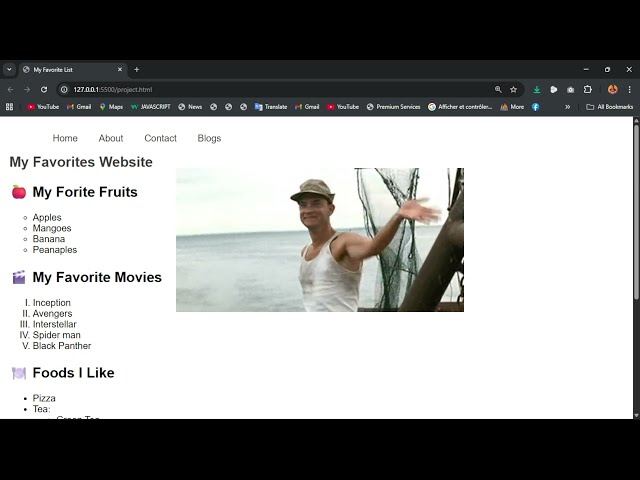The height and width of the screenshot is (480, 640).
Task: Click the camera screenshot extension icon
Action: tap(571, 89)
